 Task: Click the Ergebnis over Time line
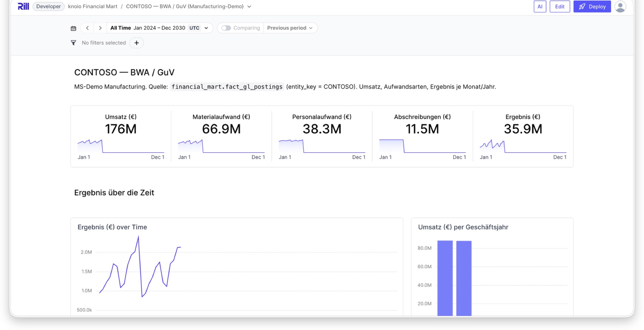tap(140, 267)
